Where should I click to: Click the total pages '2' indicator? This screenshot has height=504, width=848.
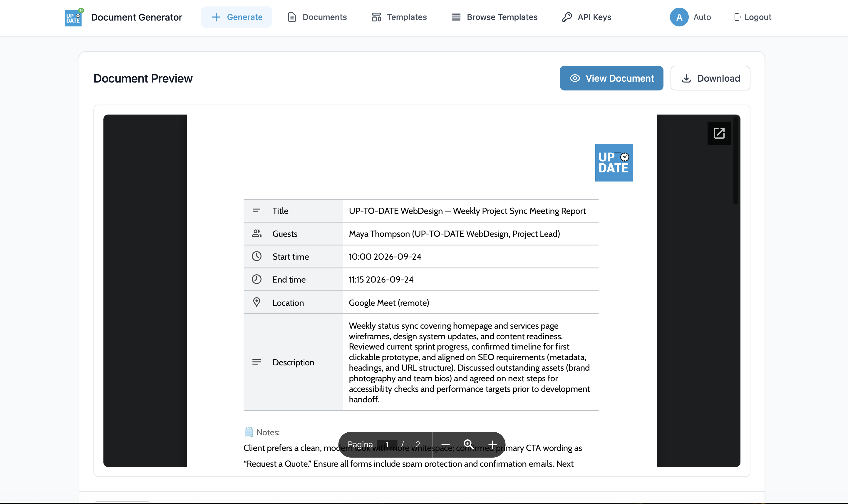pos(418,445)
